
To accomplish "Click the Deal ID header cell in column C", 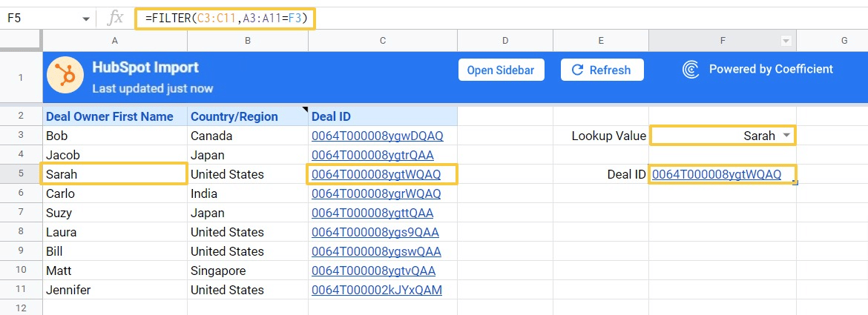I will 383,116.
